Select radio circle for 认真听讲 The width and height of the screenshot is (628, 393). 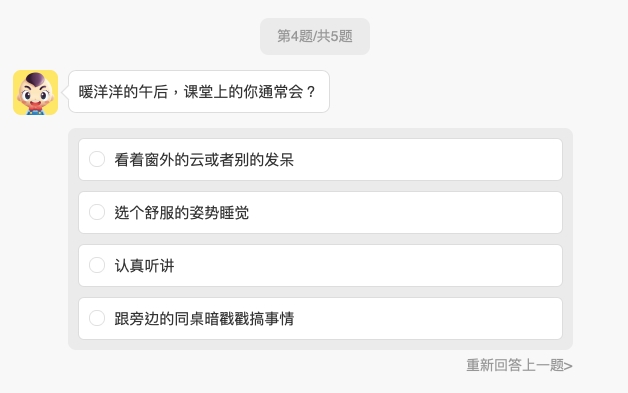[97, 265]
